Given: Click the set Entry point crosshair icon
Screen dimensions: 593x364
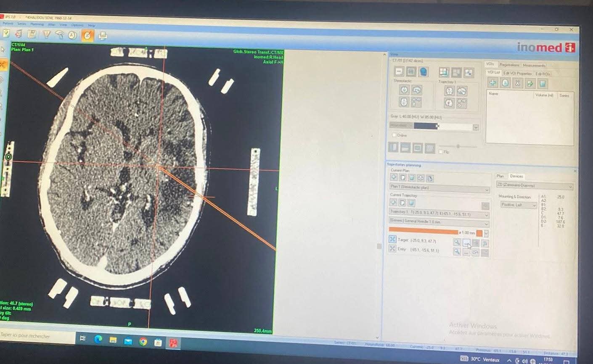Looking at the screenshot, I should (392, 249).
